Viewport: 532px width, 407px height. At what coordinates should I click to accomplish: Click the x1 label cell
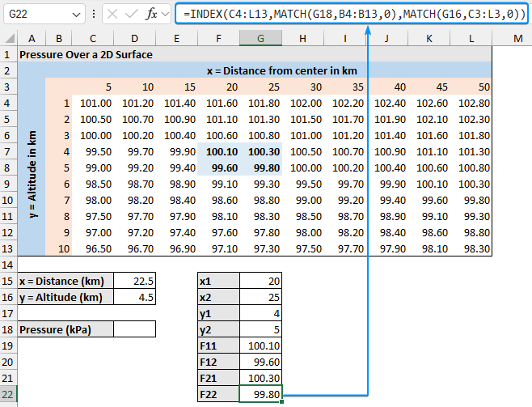point(218,281)
